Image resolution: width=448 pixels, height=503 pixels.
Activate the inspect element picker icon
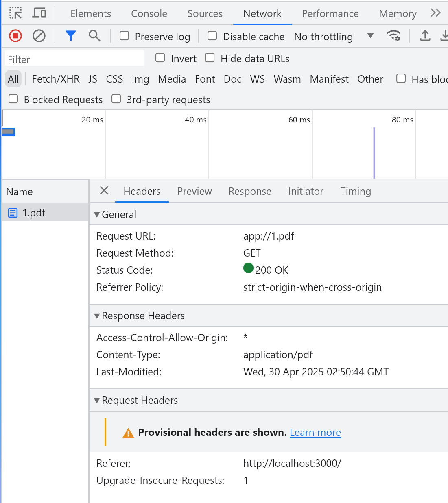coord(15,13)
